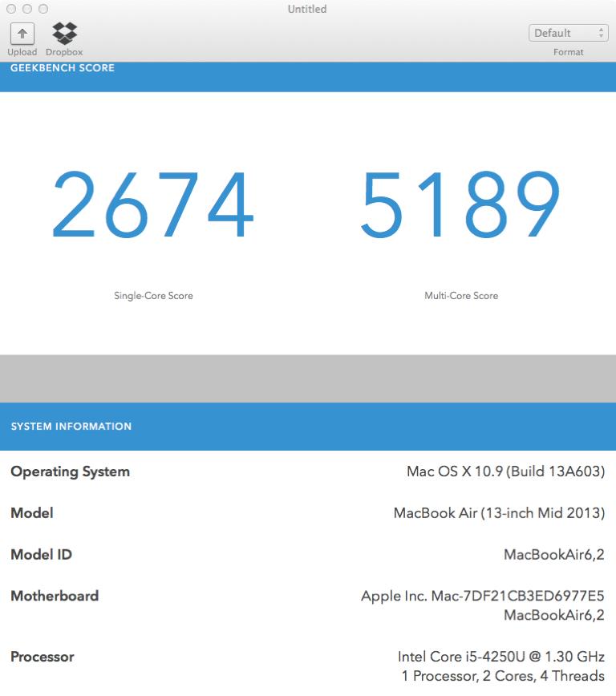The width and height of the screenshot is (616, 696).
Task: Click the MacBook Air 13-inch Mid 2013 value
Action: (499, 513)
